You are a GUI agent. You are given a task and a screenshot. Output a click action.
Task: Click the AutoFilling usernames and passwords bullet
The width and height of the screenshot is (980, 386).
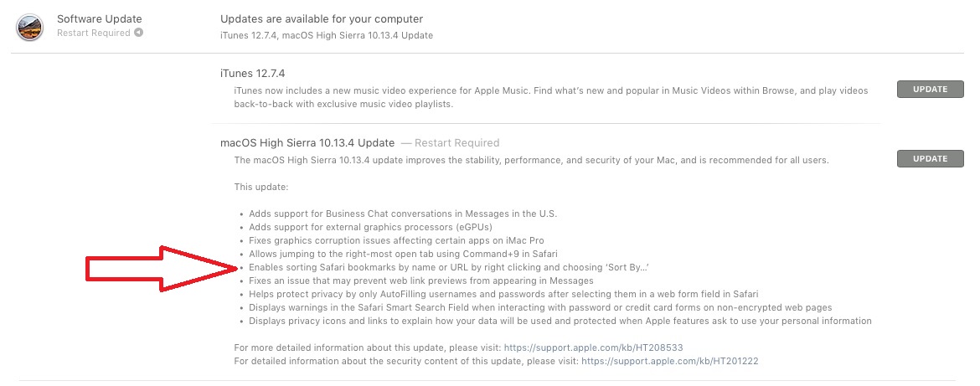click(x=503, y=294)
